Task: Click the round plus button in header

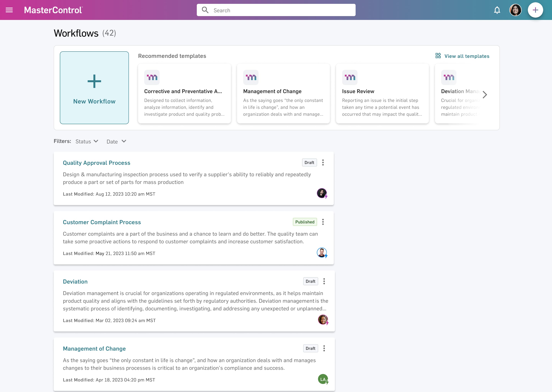Action: [535, 10]
